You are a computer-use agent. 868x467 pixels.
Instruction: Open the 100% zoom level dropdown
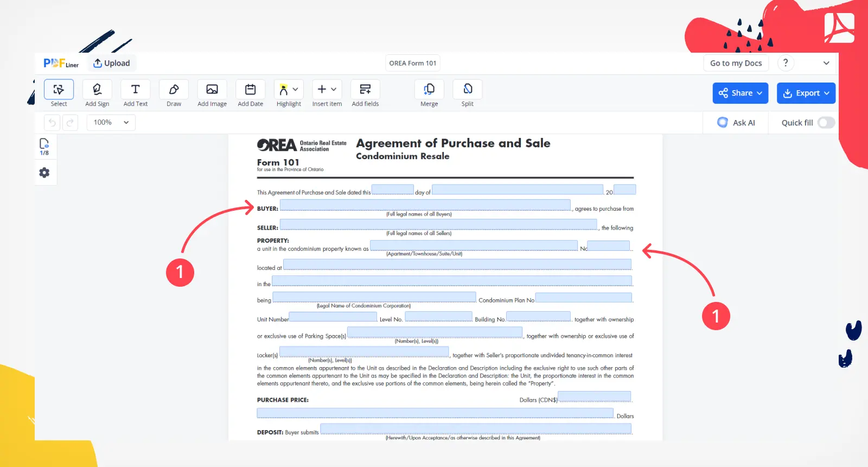coord(111,123)
